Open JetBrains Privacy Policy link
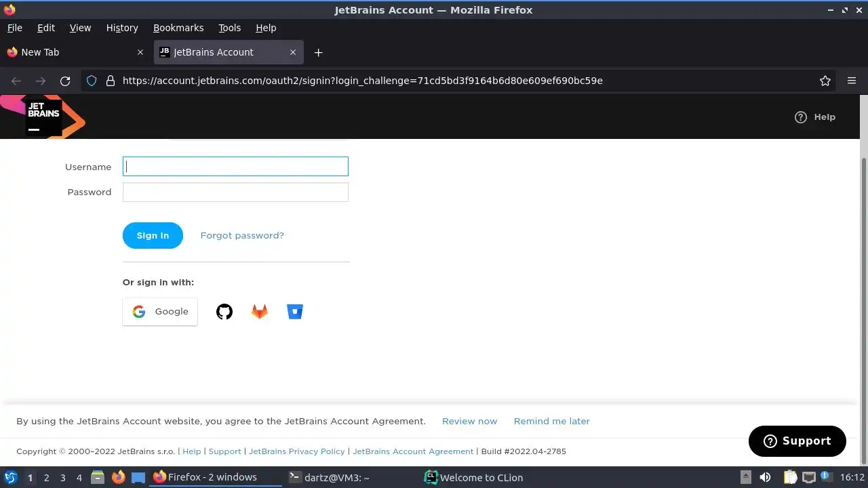Image resolution: width=868 pixels, height=488 pixels. point(297,451)
